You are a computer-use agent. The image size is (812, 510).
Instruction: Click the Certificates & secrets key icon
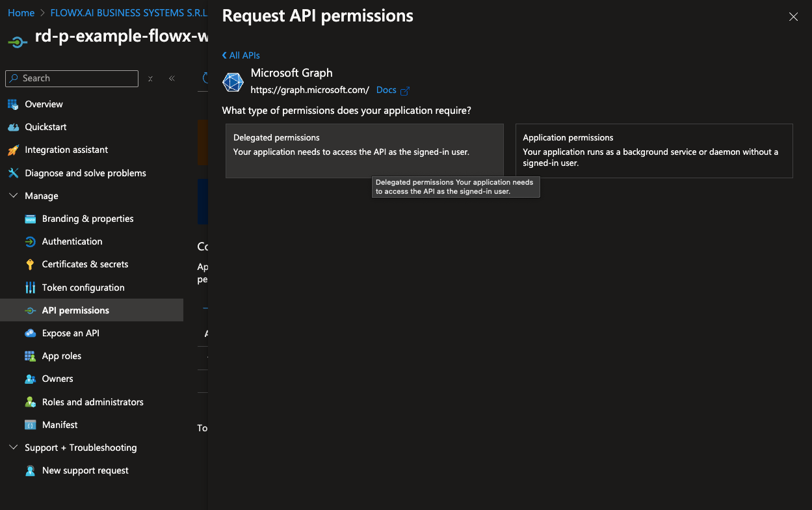(x=30, y=264)
